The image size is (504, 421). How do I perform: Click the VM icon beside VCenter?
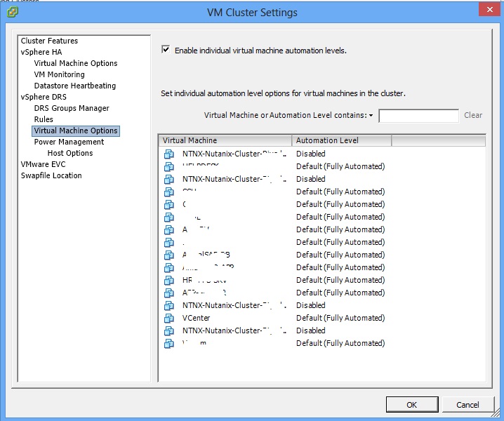point(168,319)
